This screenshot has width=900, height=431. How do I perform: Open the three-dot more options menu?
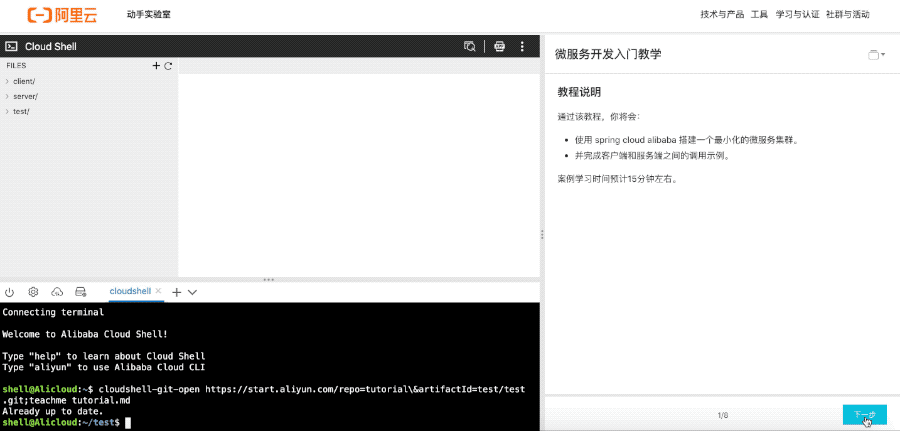pos(522,46)
